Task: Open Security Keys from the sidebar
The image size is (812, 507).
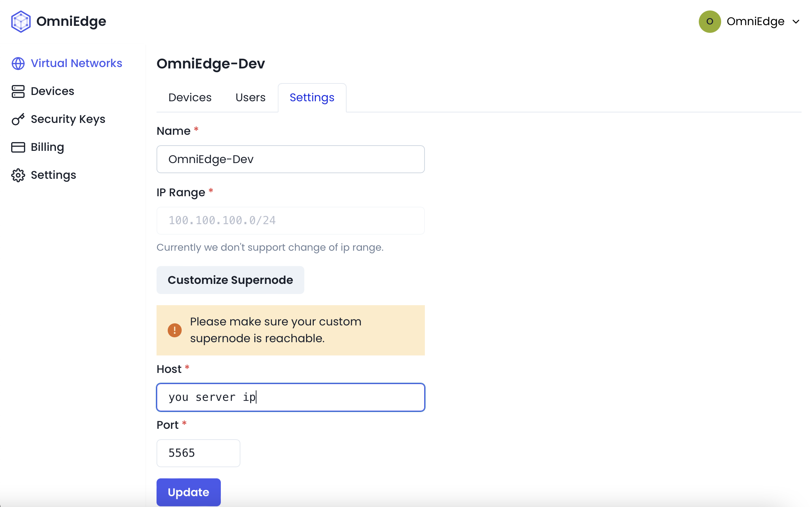Action: coord(68,119)
